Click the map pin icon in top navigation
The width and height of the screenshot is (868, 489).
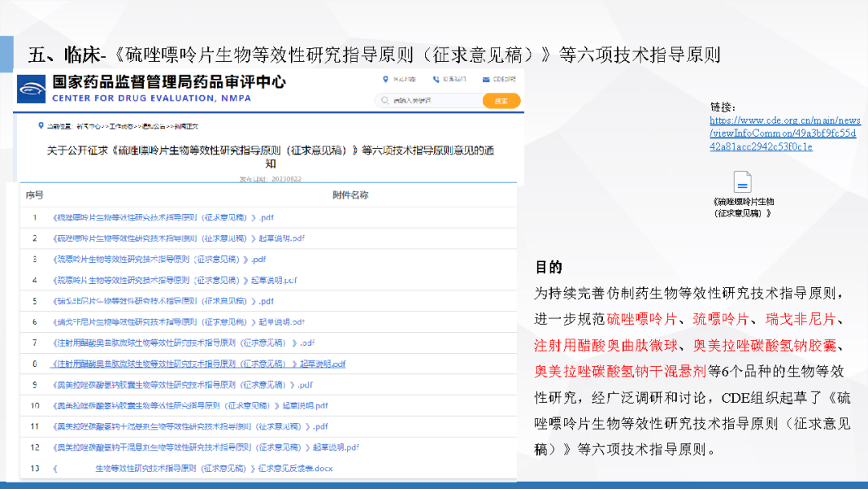[x=386, y=80]
